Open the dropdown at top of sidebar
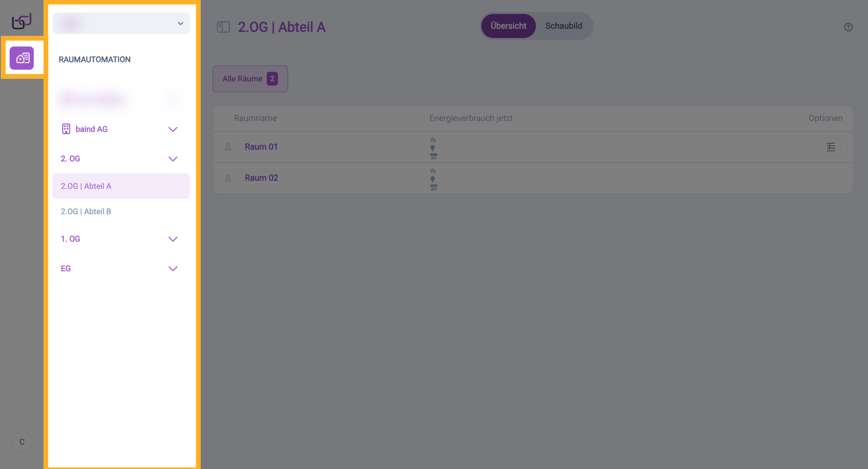 pos(121,24)
